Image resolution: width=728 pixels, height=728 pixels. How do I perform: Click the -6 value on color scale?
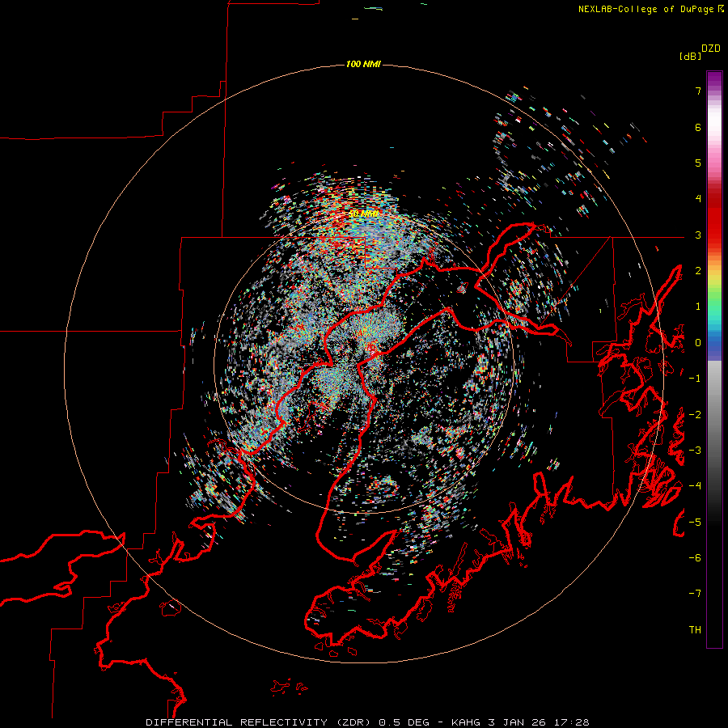pyautogui.click(x=695, y=558)
